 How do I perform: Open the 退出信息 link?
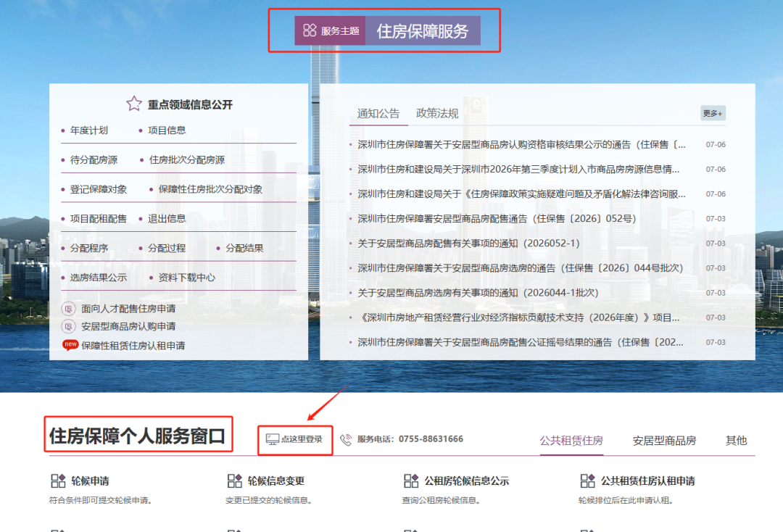click(x=167, y=219)
